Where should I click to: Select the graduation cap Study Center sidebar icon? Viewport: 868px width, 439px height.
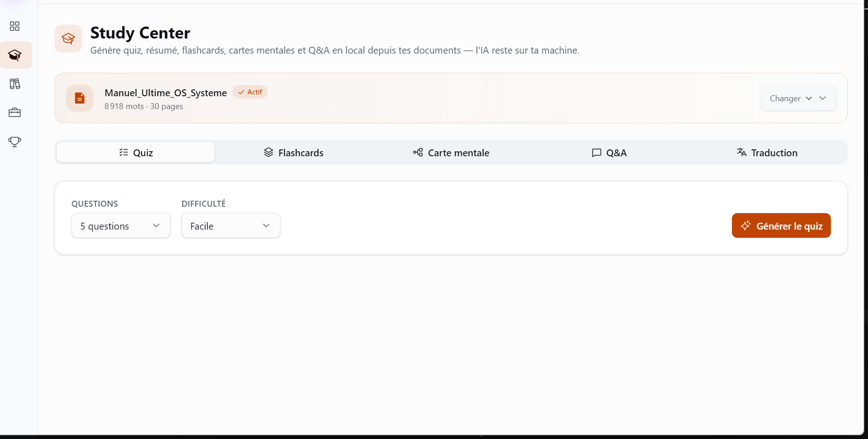(15, 55)
